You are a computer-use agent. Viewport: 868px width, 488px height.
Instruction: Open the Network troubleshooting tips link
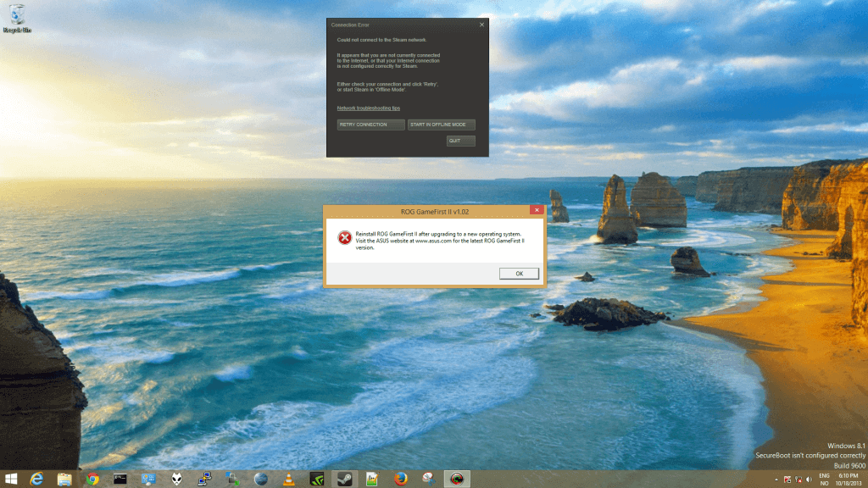pyautogui.click(x=368, y=108)
